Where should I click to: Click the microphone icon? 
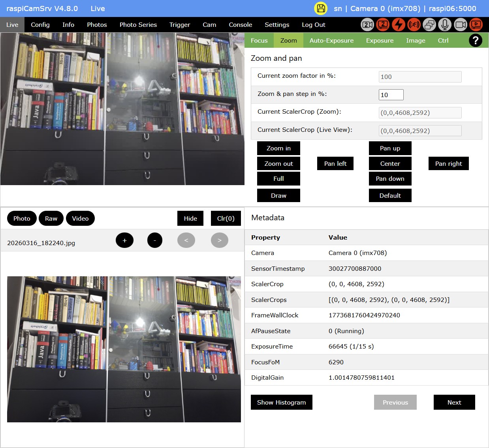tap(445, 24)
